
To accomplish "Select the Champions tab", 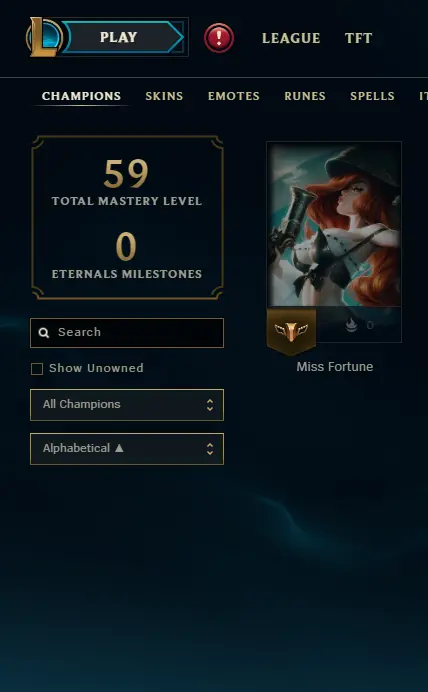I will [x=81, y=96].
